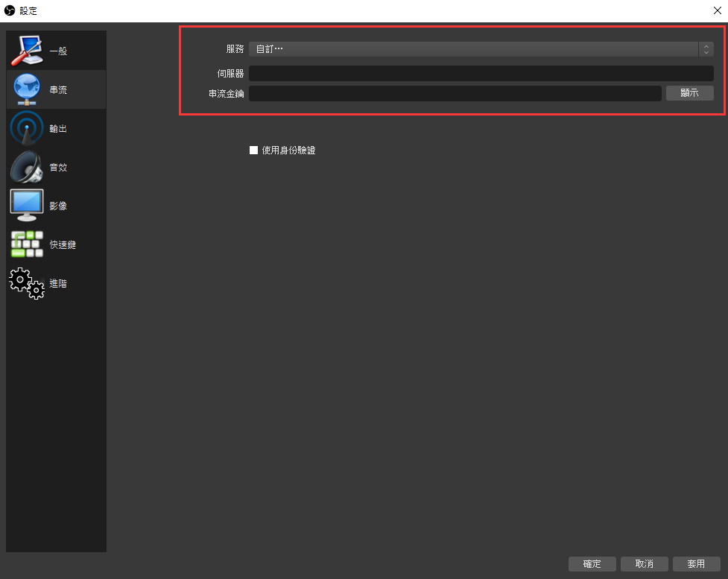This screenshot has height=579, width=728.
Task: Focus the 串流金鑰 stream key field
Action: (455, 93)
